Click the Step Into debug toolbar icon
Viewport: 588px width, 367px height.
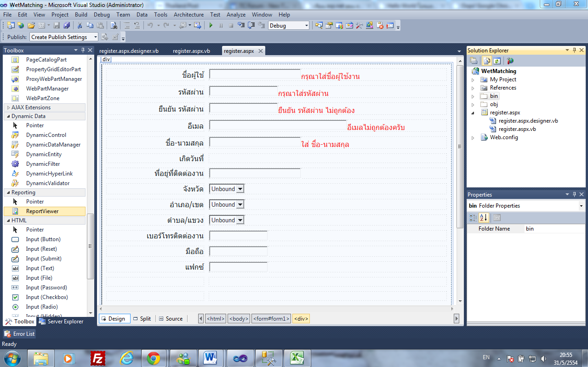tap(241, 26)
